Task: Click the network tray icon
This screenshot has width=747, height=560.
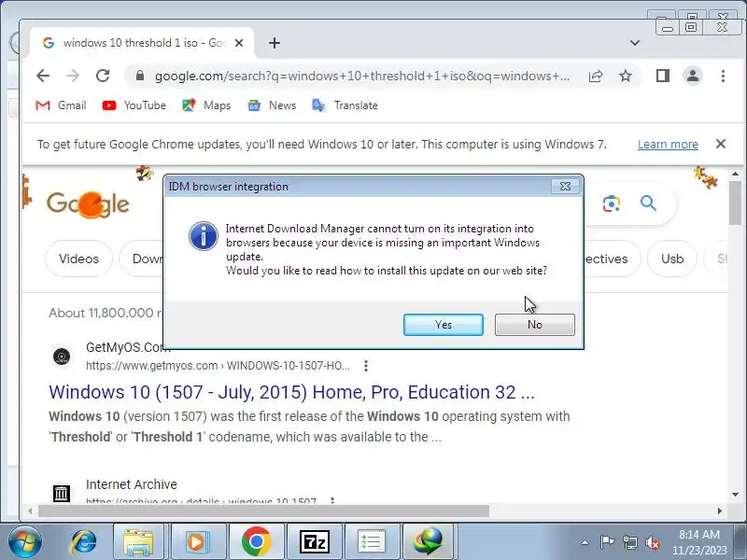Action: coord(629,542)
